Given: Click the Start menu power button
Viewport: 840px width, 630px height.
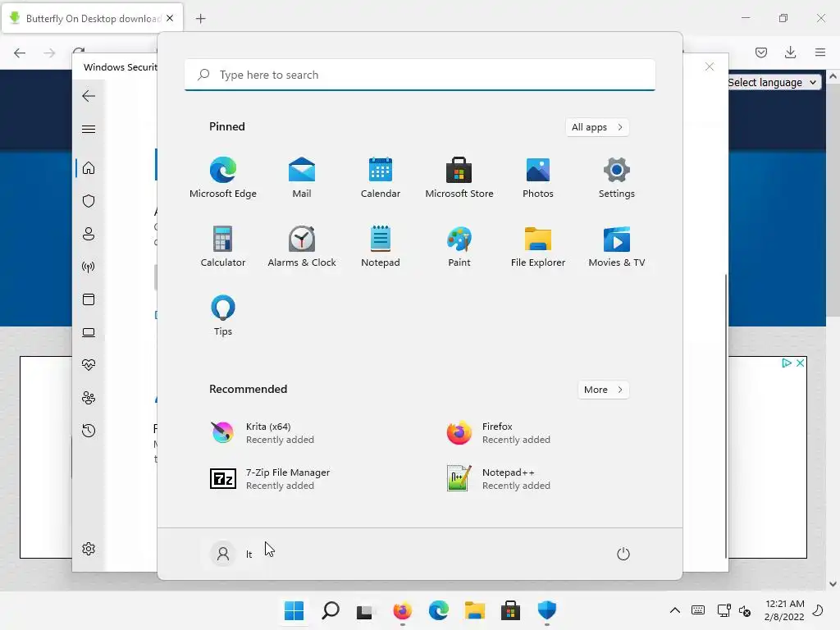Looking at the screenshot, I should (623, 554).
